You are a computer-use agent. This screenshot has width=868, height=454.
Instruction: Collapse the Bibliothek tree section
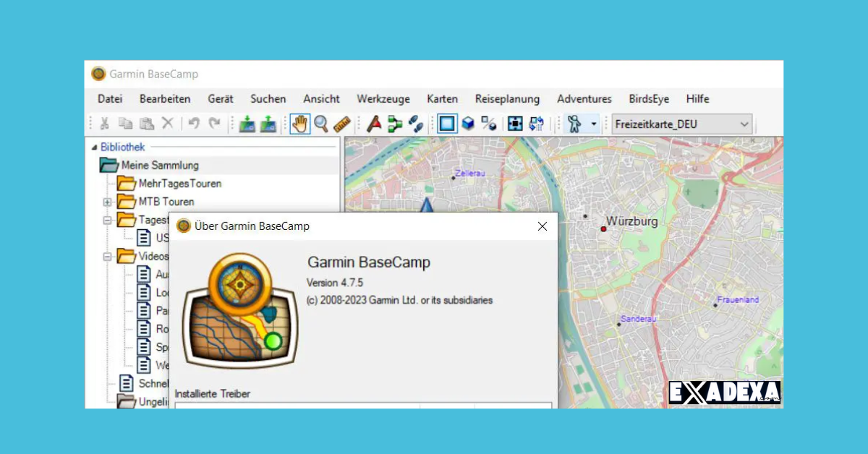(95, 147)
